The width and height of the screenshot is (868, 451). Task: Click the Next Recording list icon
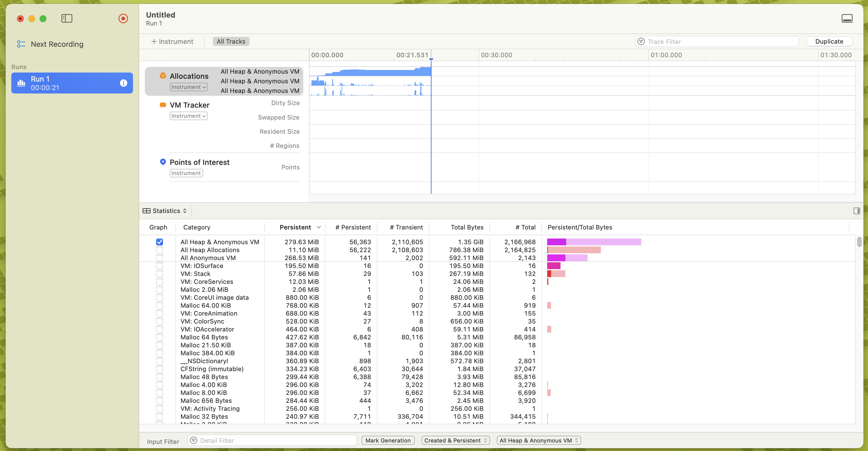[21, 44]
